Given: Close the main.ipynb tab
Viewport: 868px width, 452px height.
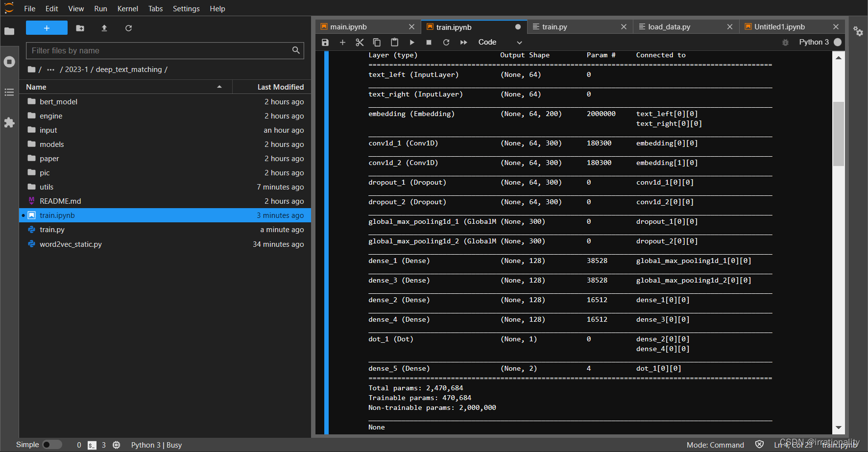Looking at the screenshot, I should pos(411,27).
